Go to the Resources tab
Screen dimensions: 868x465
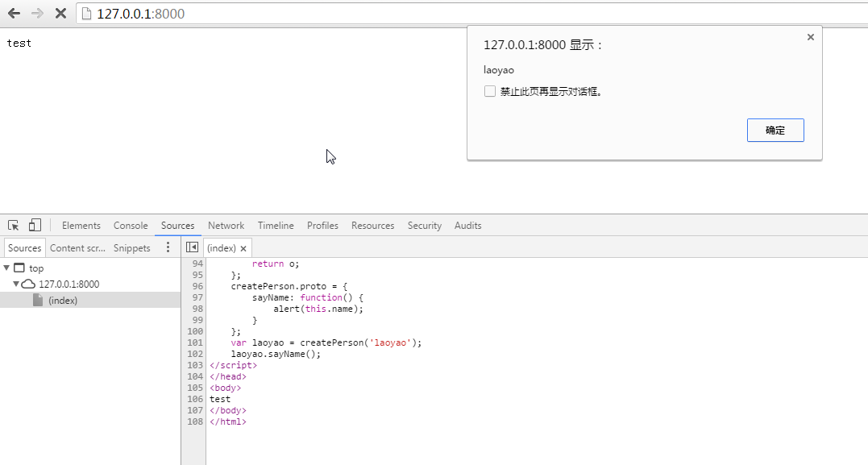point(372,226)
